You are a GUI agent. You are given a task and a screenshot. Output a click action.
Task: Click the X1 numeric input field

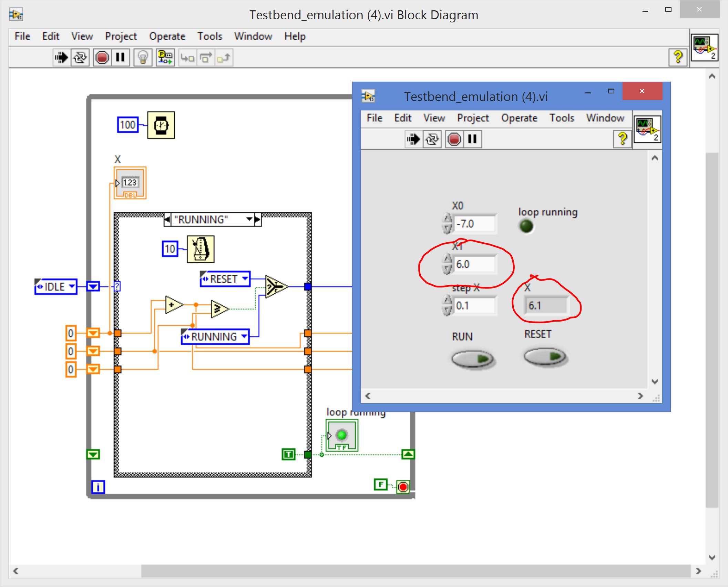coord(474,264)
